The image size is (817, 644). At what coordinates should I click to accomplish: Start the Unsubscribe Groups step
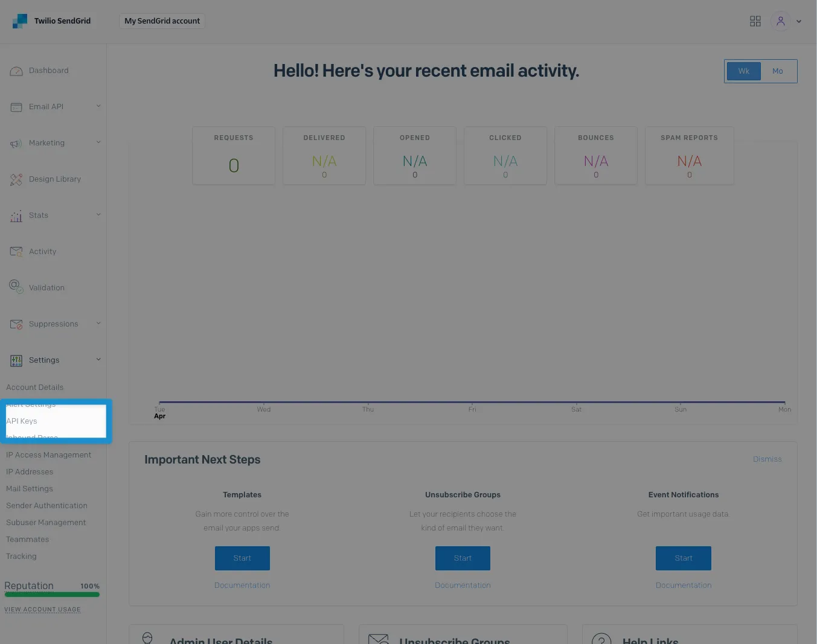click(463, 558)
